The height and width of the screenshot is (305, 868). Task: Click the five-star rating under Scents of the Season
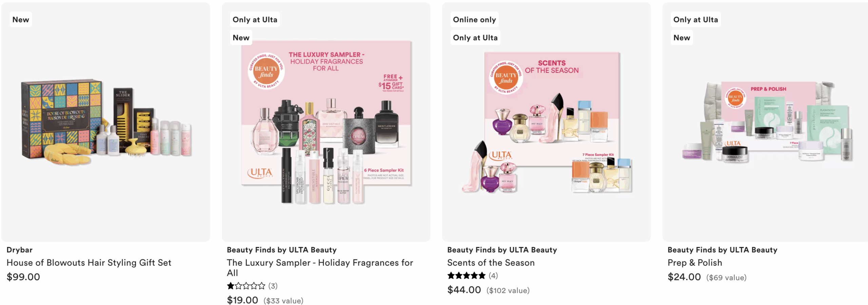pyautogui.click(x=467, y=275)
